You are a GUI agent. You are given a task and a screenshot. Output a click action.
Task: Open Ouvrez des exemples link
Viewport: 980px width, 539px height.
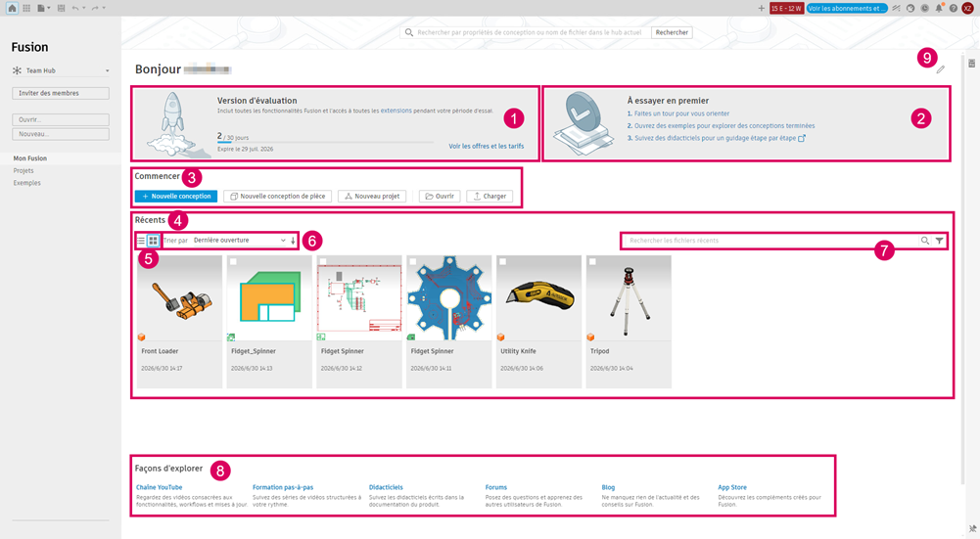[724, 125]
